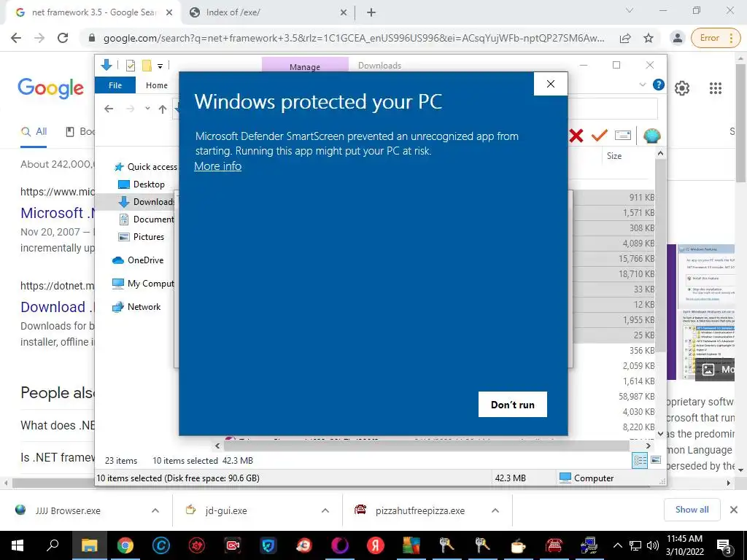The height and width of the screenshot is (560, 747).
Task: Select the 18,710 KB file size entry
Action: tap(636, 274)
